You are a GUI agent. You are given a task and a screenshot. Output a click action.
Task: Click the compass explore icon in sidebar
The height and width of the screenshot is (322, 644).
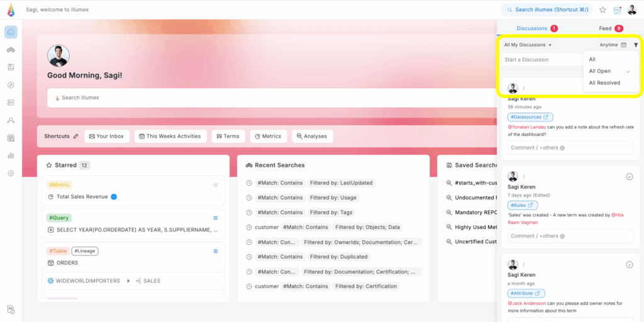11,85
